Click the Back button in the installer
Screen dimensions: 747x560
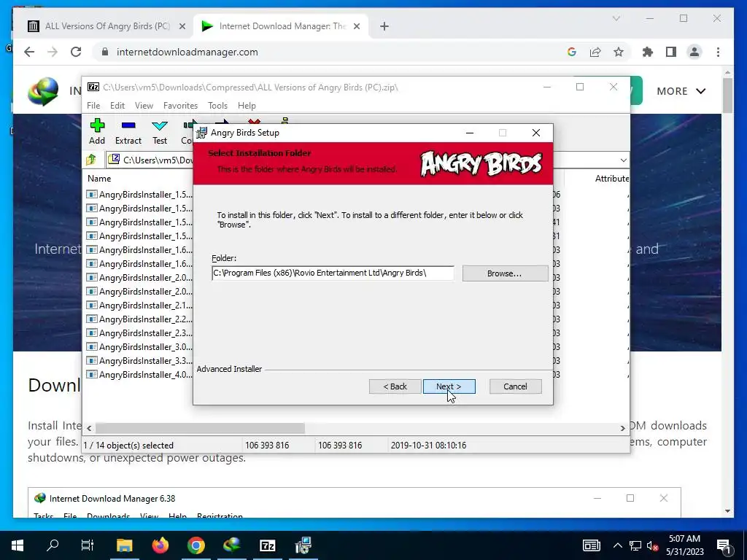395,386
